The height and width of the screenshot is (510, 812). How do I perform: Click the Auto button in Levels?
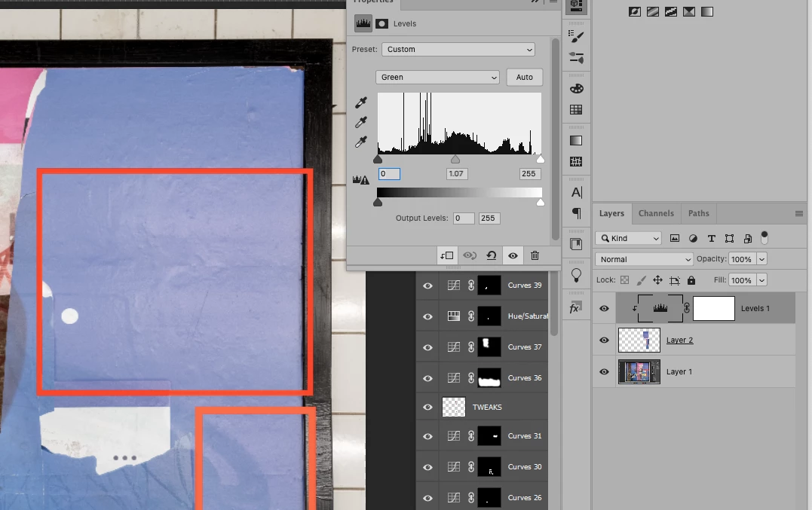pos(524,77)
